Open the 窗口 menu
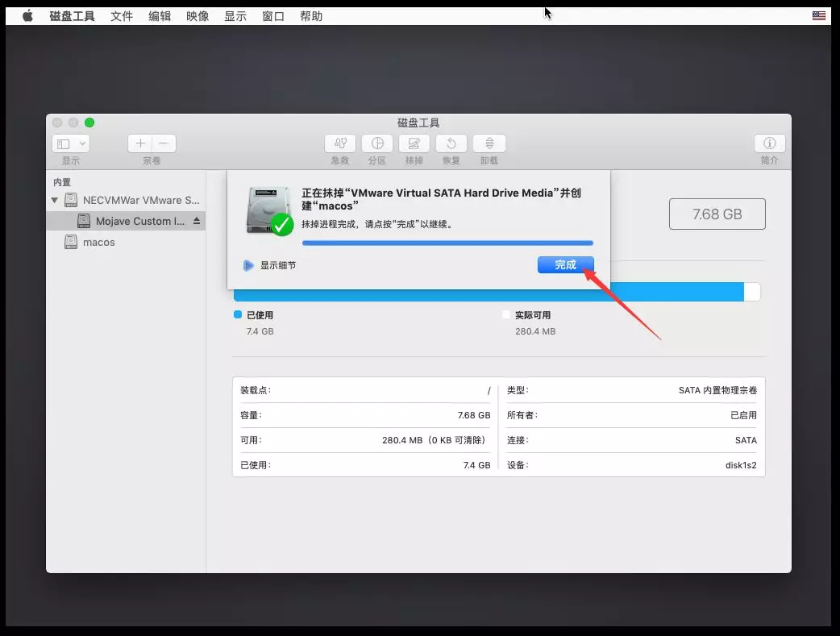 (273, 16)
